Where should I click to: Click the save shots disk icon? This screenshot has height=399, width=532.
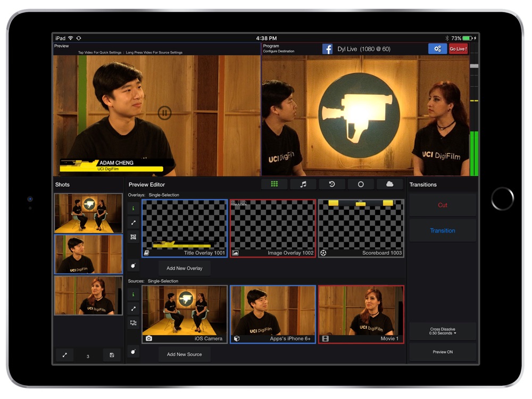(x=112, y=355)
